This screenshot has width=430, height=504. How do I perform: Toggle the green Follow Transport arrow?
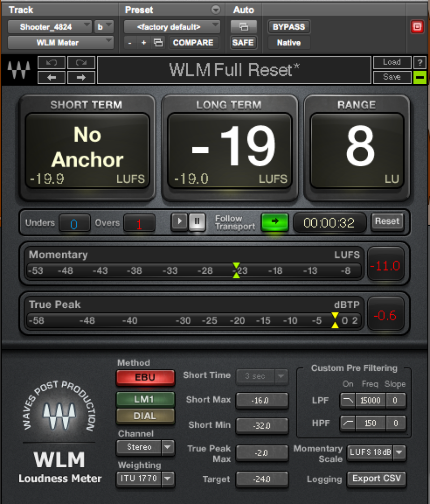coord(275,221)
